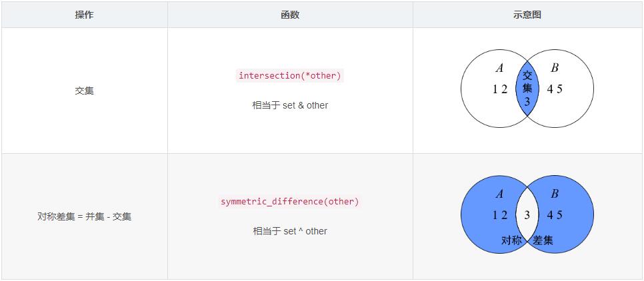Select the 操作 column header

coord(84,15)
